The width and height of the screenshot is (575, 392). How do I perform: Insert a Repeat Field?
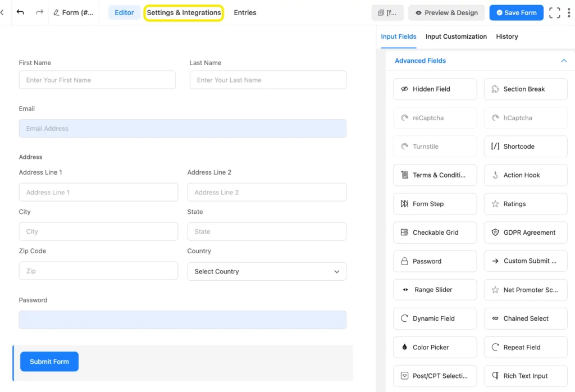point(526,347)
